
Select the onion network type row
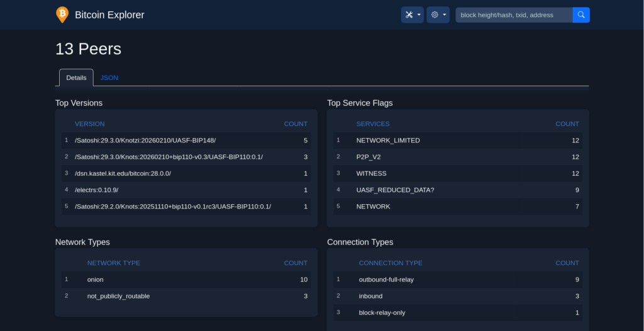(96, 279)
